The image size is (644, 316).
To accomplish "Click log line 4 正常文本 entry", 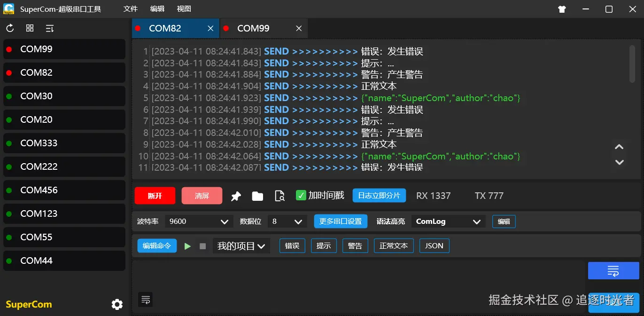I will point(379,86).
